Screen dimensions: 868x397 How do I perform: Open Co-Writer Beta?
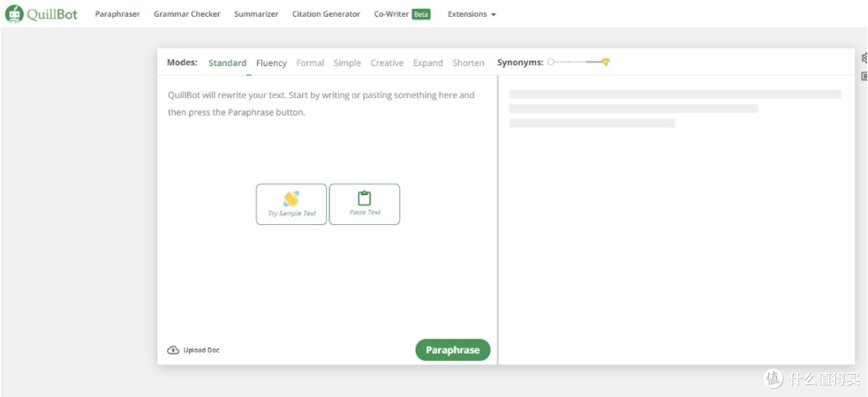pyautogui.click(x=402, y=14)
